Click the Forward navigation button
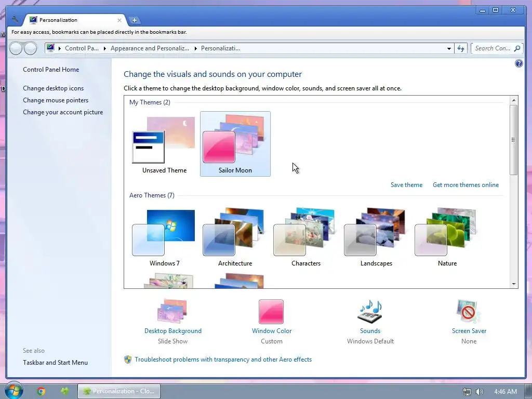This screenshot has height=399, width=532. [31, 48]
